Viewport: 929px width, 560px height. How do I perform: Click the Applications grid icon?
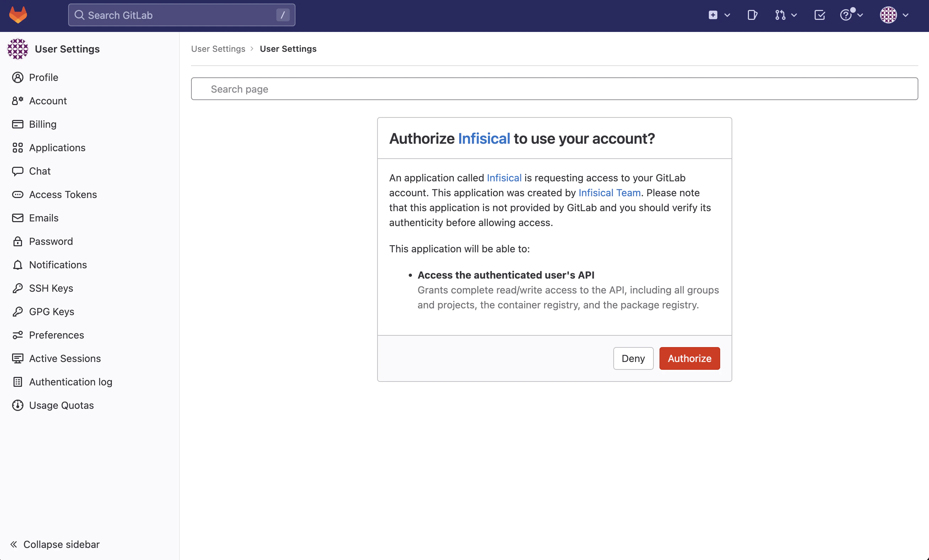click(x=18, y=147)
